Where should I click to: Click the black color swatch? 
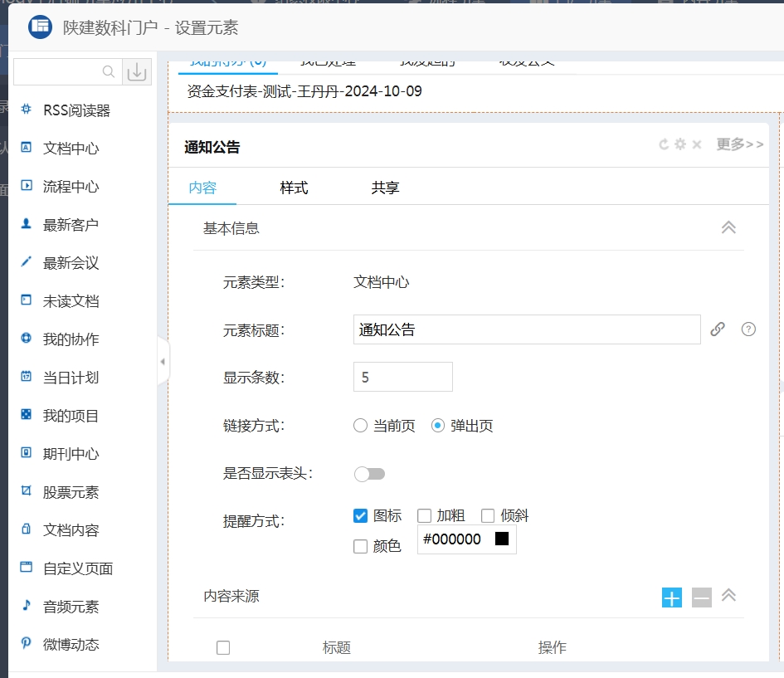tap(501, 539)
